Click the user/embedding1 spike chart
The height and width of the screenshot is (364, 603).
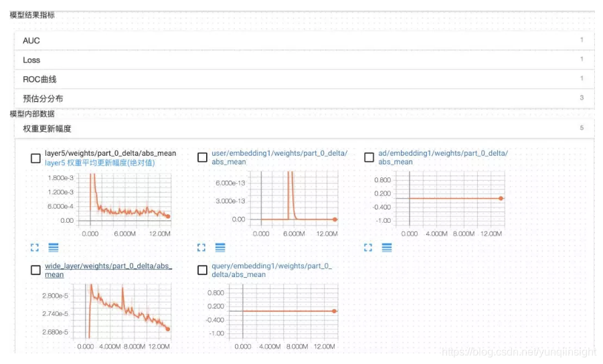[x=294, y=199]
